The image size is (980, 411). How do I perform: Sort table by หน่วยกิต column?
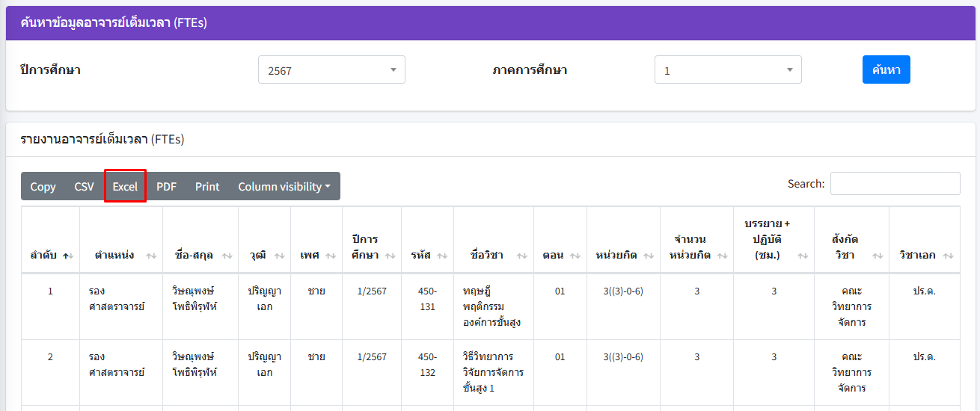[x=623, y=255]
